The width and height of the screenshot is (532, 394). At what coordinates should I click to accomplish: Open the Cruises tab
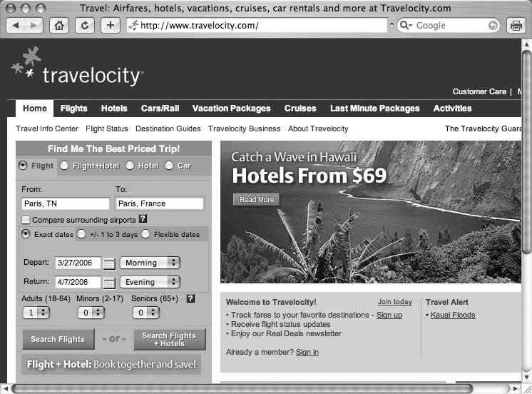[x=300, y=108]
